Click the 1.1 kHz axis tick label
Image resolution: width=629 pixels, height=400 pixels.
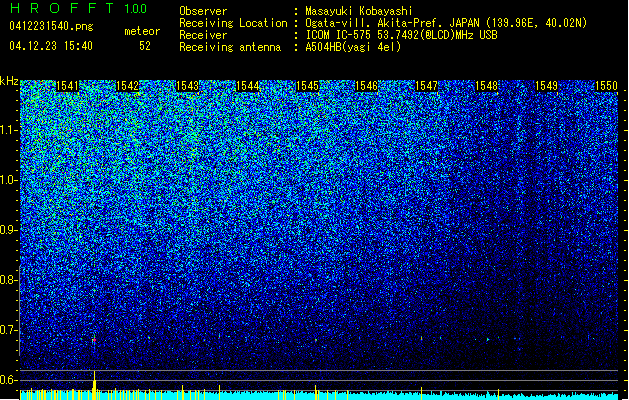pos(9,131)
